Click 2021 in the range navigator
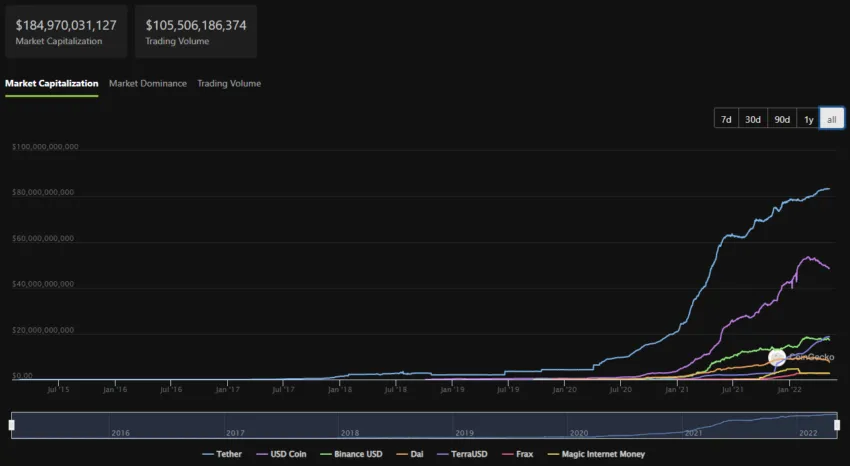The width and height of the screenshot is (850, 466). tap(693, 433)
